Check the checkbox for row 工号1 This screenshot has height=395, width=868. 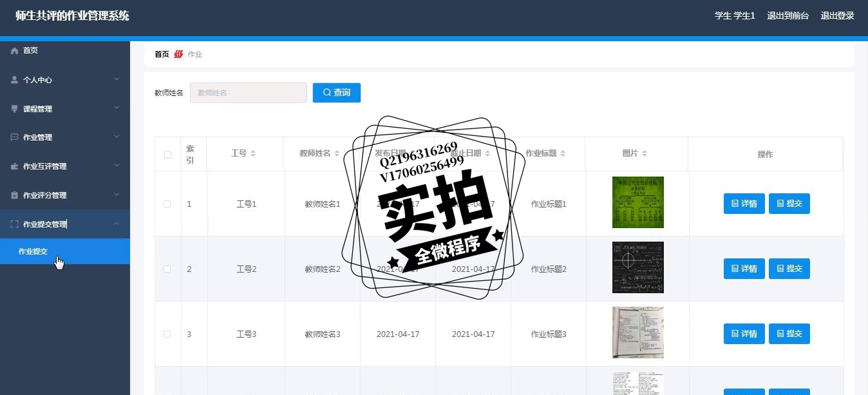[167, 204]
